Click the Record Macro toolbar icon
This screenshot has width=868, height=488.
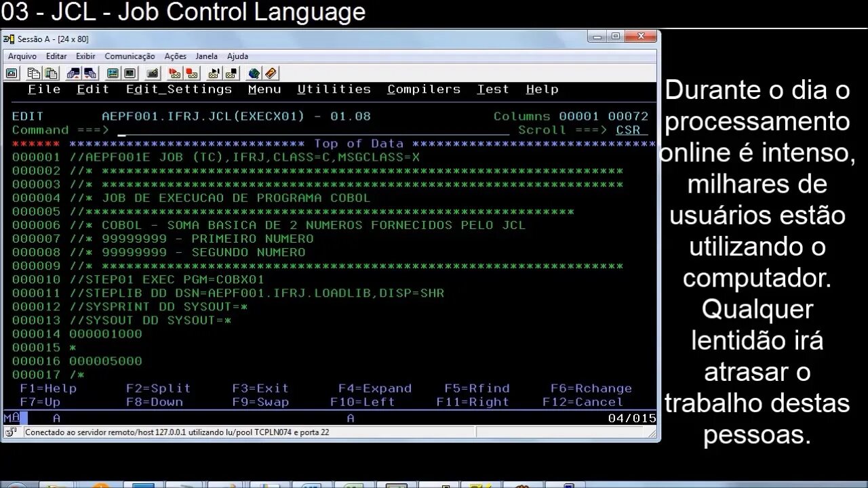(x=175, y=73)
